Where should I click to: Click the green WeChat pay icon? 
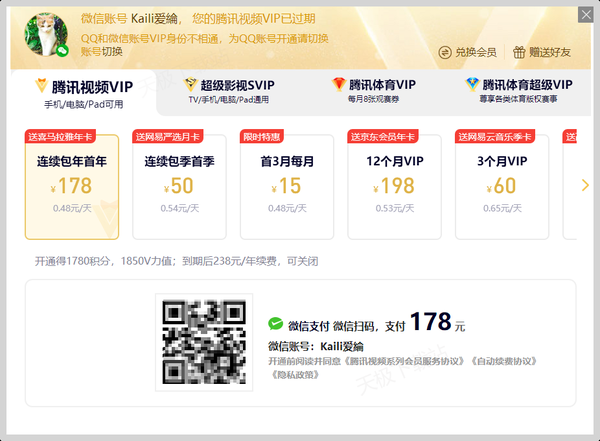point(276,324)
